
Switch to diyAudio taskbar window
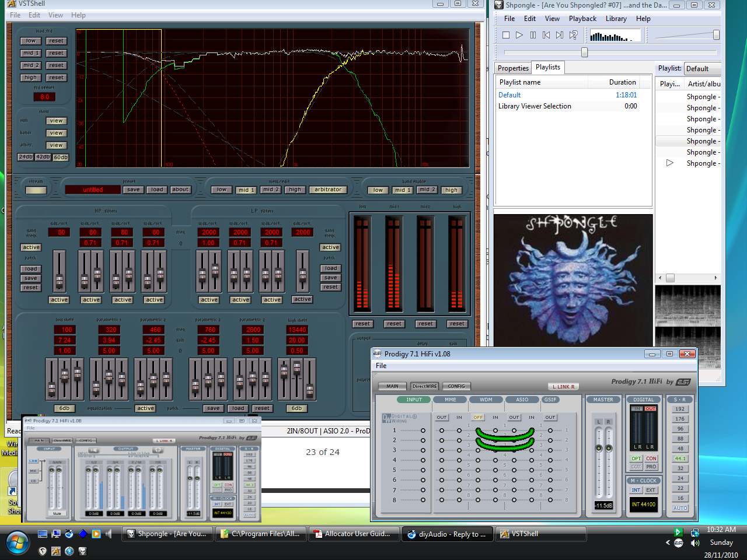pos(447,534)
